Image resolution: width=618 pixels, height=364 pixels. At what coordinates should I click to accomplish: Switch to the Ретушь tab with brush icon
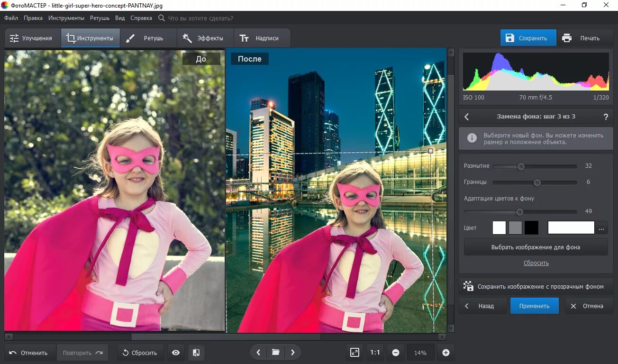[148, 38]
